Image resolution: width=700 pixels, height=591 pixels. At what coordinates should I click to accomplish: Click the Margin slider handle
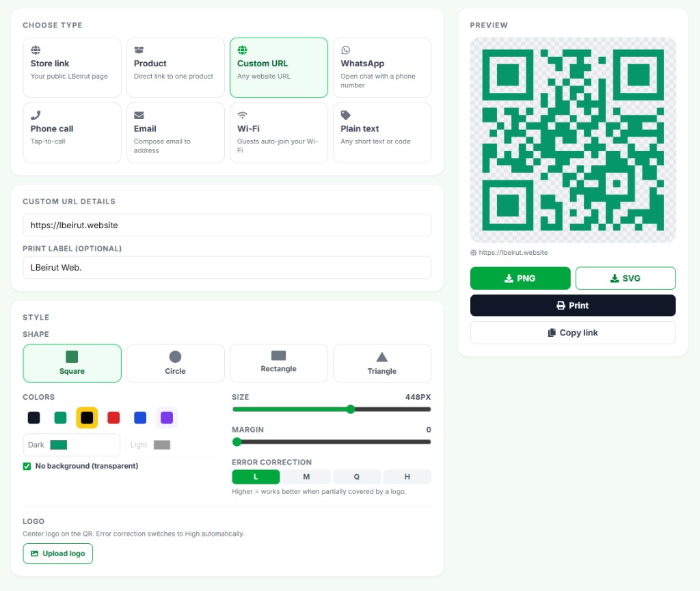[x=237, y=441]
